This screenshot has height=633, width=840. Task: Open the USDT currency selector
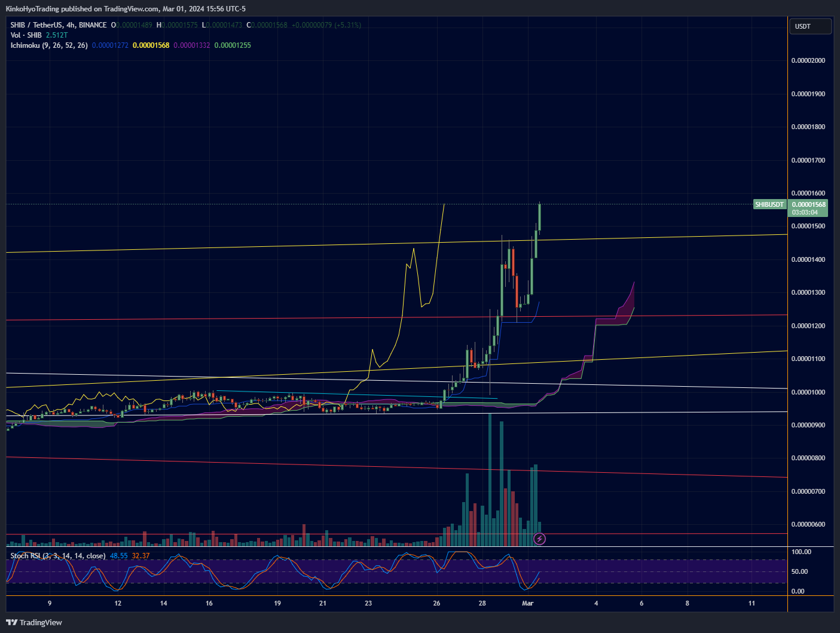point(811,26)
